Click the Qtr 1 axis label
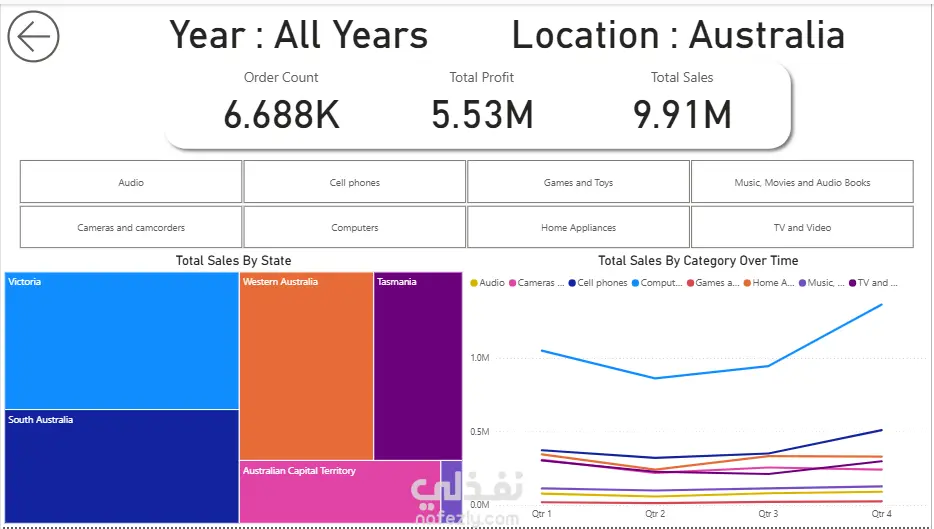This screenshot has width=934, height=529. (541, 514)
